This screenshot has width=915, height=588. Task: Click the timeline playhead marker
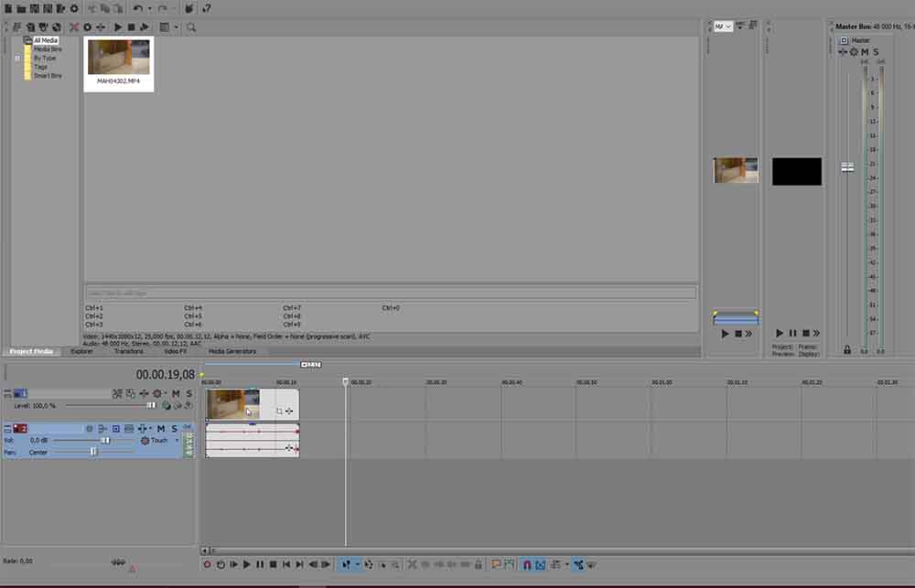coord(346,381)
